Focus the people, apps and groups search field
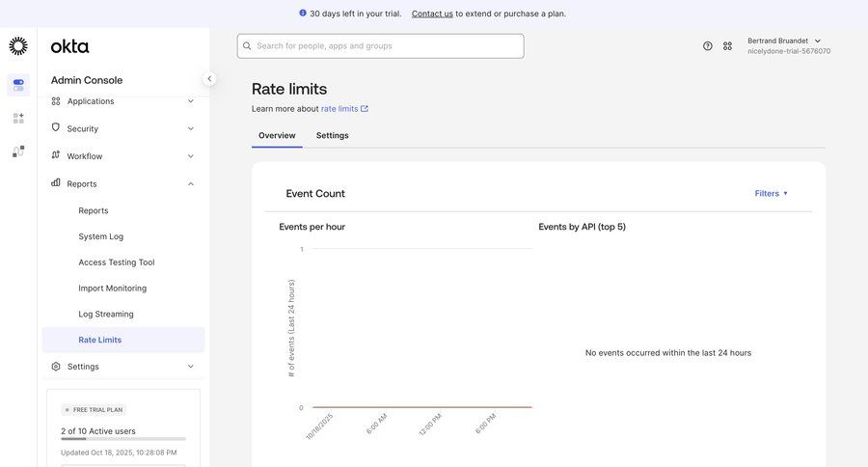868x467 pixels. click(x=380, y=46)
